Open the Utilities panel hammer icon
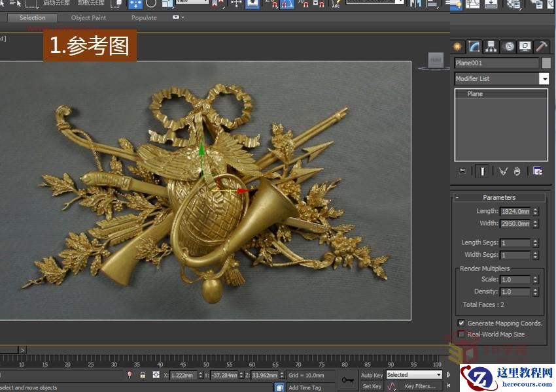This screenshot has width=556, height=392. [541, 46]
